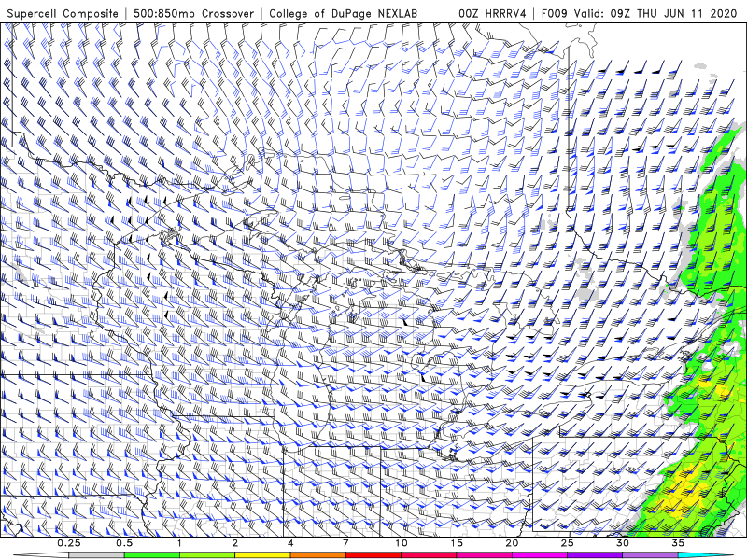Click the legend value 15
Image resolution: width=747 pixels, height=560 pixels.
[x=457, y=543]
